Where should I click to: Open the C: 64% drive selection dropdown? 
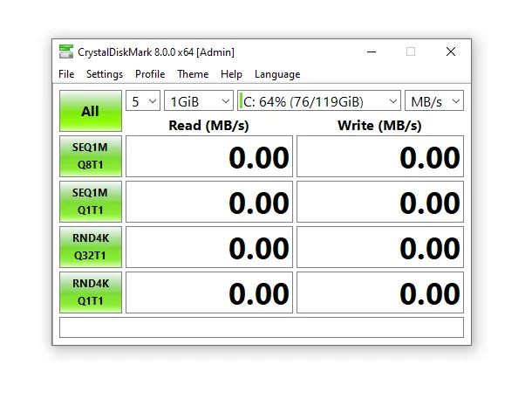click(319, 101)
